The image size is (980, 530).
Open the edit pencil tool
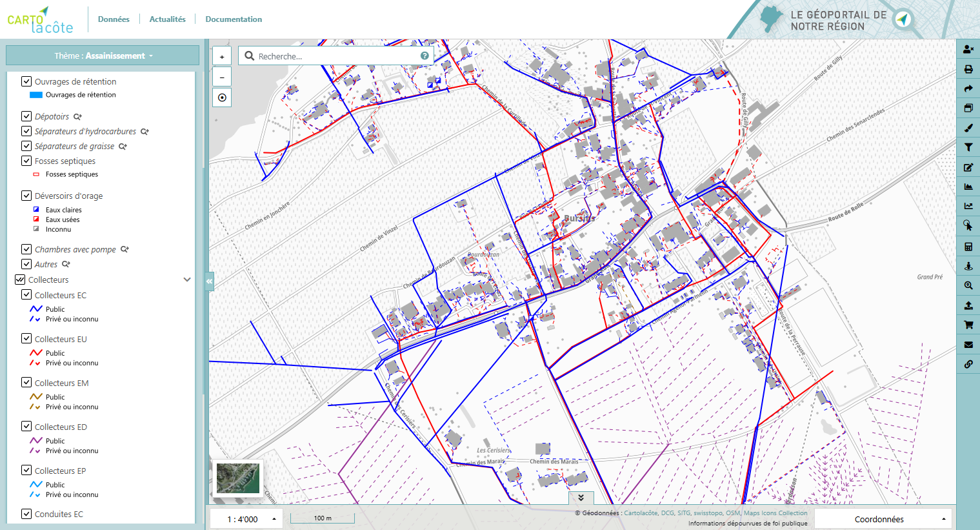click(x=968, y=167)
